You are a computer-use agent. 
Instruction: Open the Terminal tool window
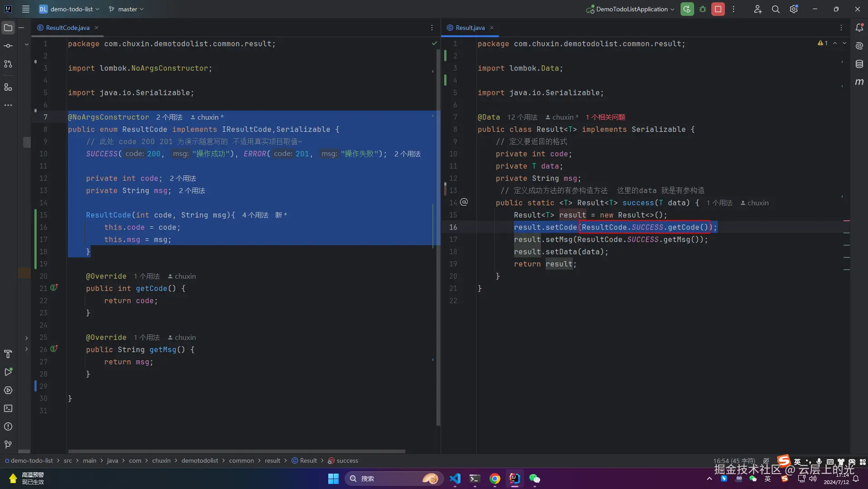[x=8, y=408]
